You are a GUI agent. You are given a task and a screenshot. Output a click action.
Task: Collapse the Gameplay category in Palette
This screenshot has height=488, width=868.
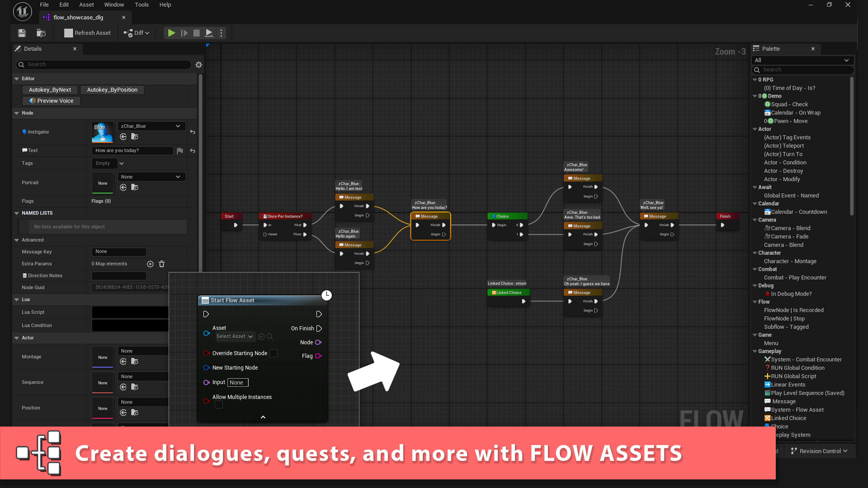point(755,352)
